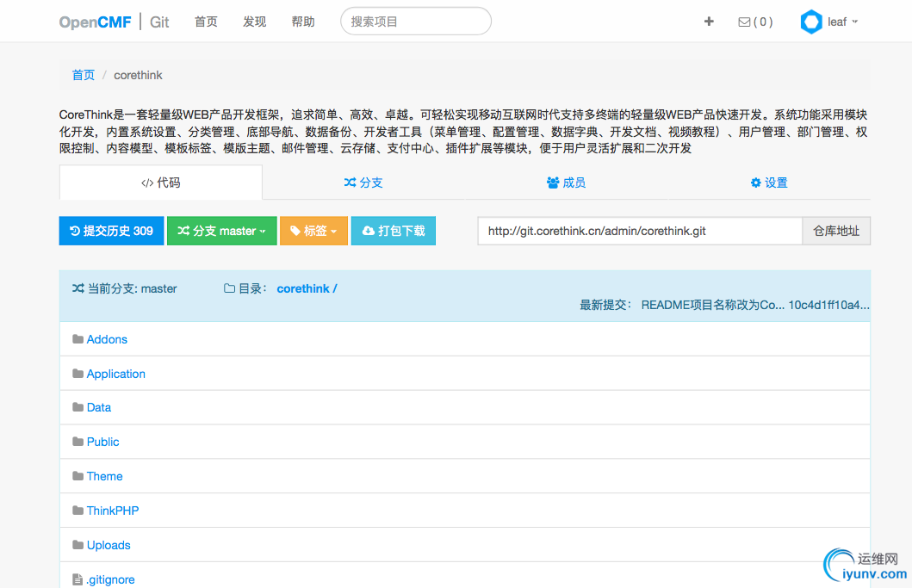Click the 打包下载 download button
Screen dimensions: 912x588
coord(394,231)
